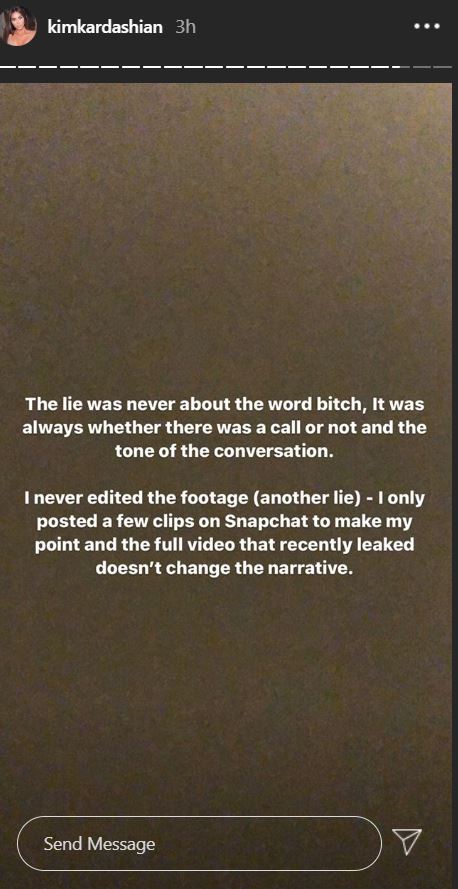The image size is (458, 889).
Task: Open the three-dots more options menu
Action: [x=427, y=26]
